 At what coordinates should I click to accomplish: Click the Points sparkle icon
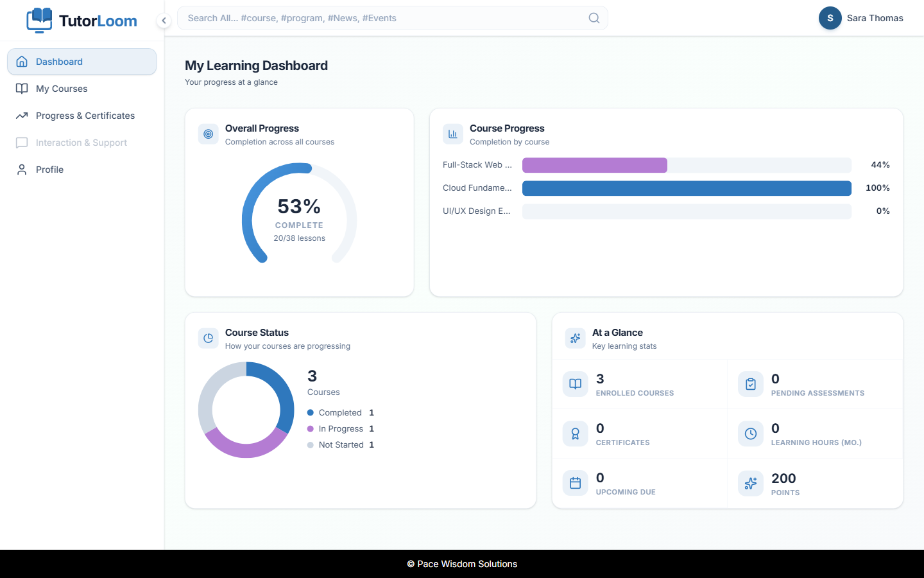point(751,483)
